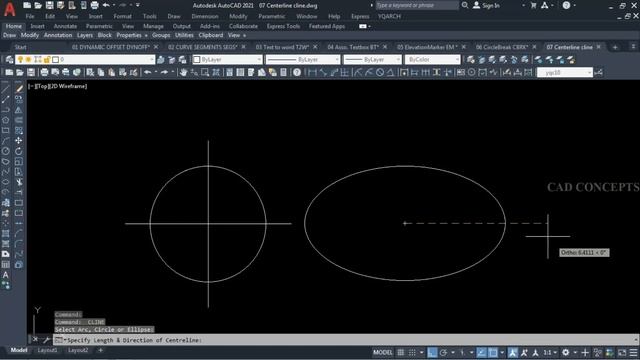Open the Format menu
The height and width of the screenshot is (360, 640).
(122, 16)
